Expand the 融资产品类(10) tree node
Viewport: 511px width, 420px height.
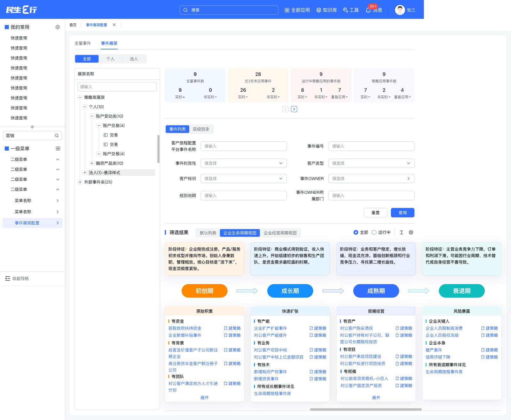tap(92, 163)
